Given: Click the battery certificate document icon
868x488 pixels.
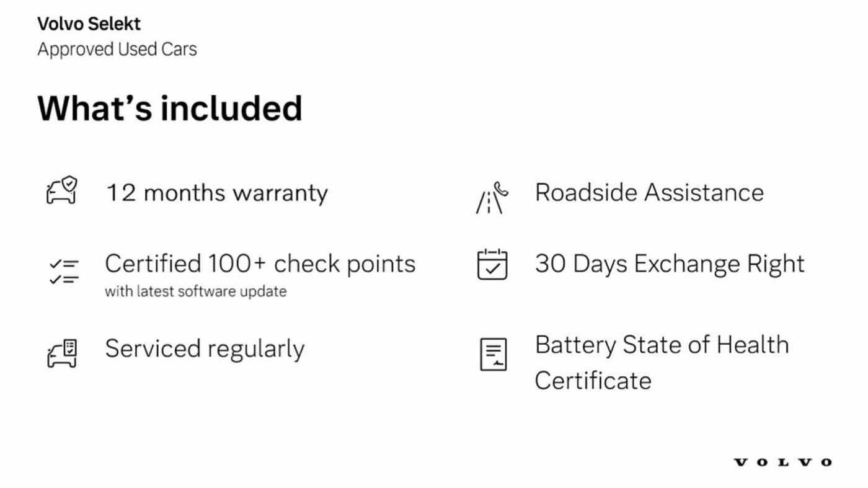Looking at the screenshot, I should tap(493, 354).
